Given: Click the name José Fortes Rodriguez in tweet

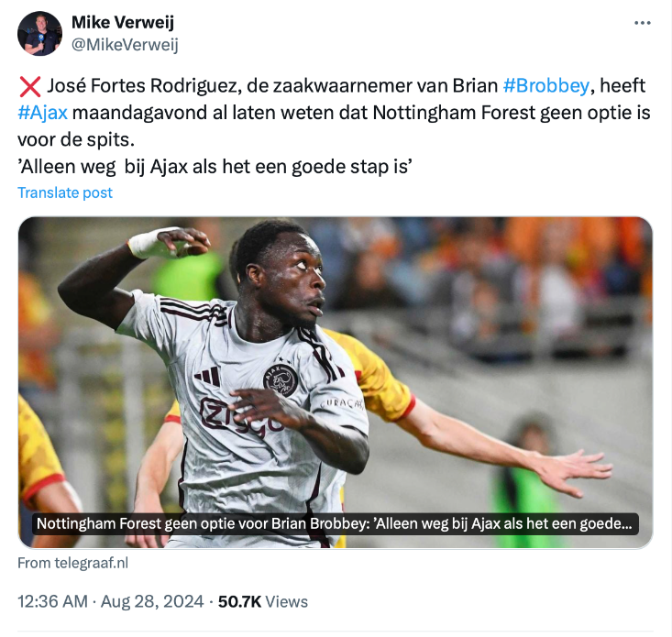Looking at the screenshot, I should 141,85.
